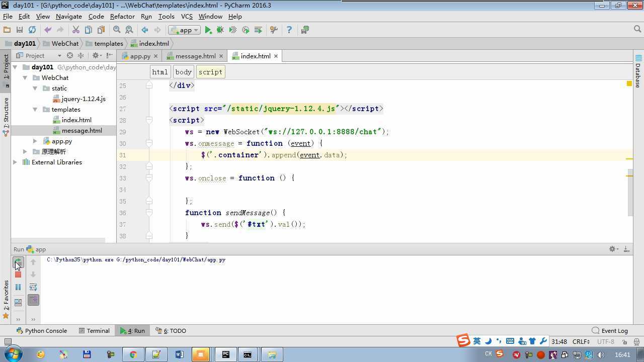Expand External Libraries node
This screenshot has height=362, width=644.
[x=15, y=162]
